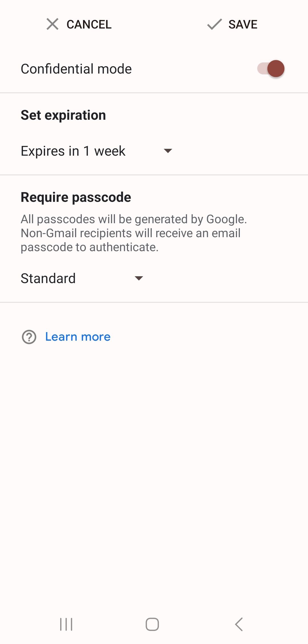
Task: Tap the 'Standard' passcode text
Action: pyautogui.click(x=48, y=278)
